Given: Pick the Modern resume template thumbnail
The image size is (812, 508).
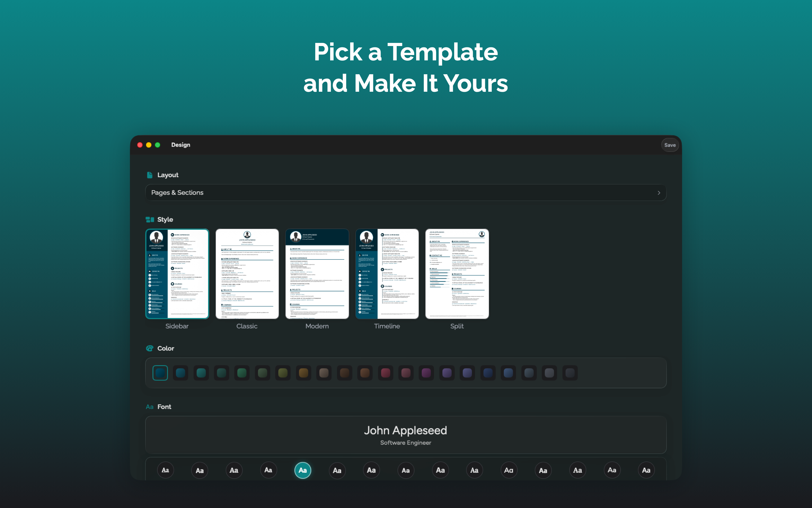Looking at the screenshot, I should 317,274.
